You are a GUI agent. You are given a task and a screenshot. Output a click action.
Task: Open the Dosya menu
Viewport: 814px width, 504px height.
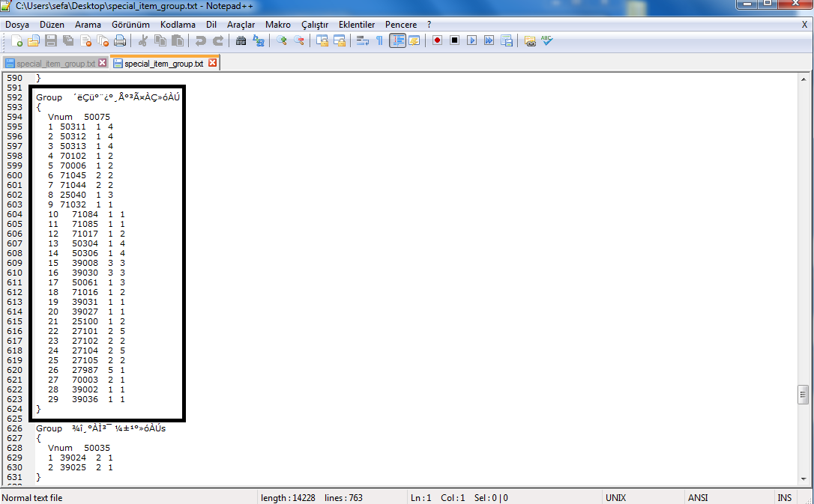(x=17, y=25)
